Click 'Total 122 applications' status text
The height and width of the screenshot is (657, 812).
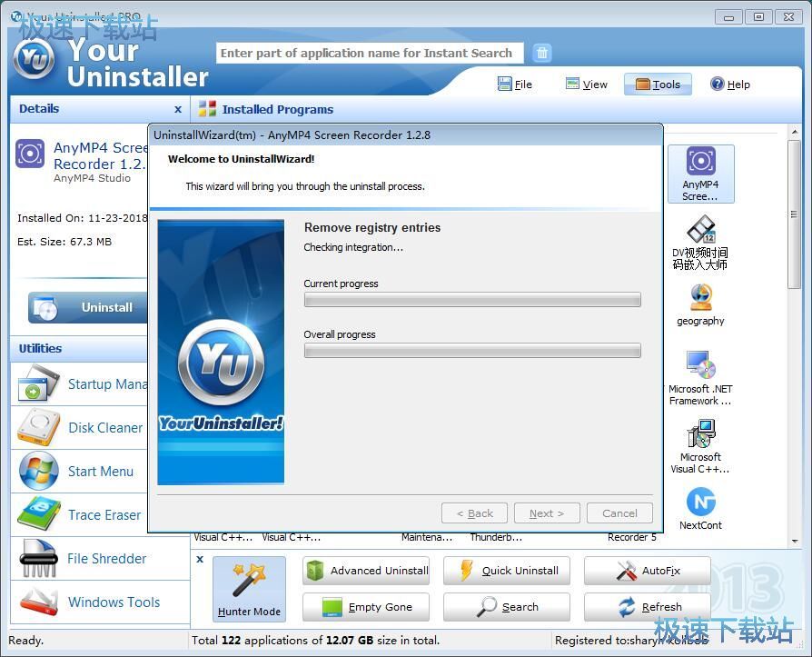click(x=315, y=640)
